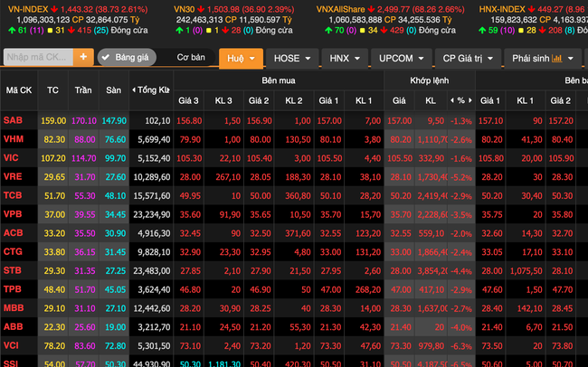This screenshot has height=367, width=588.
Task: Click the VN-INDEX ticker label
Action: coord(28,9)
